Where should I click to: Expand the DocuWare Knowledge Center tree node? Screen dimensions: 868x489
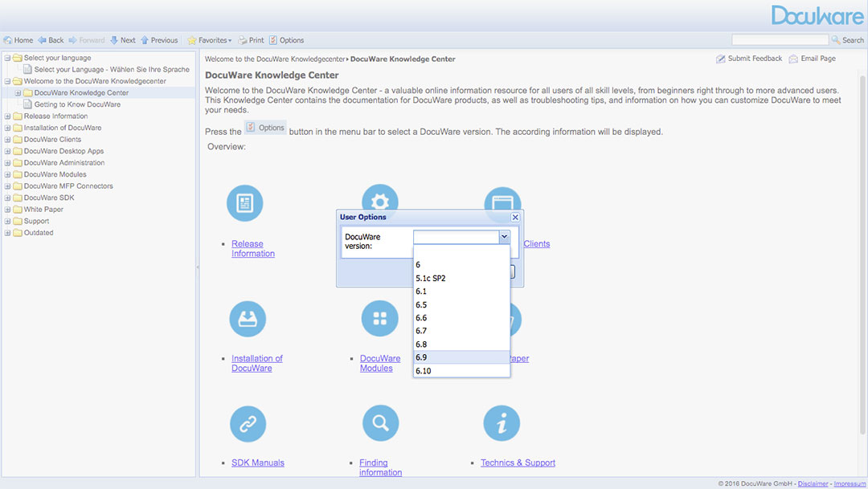click(x=18, y=93)
